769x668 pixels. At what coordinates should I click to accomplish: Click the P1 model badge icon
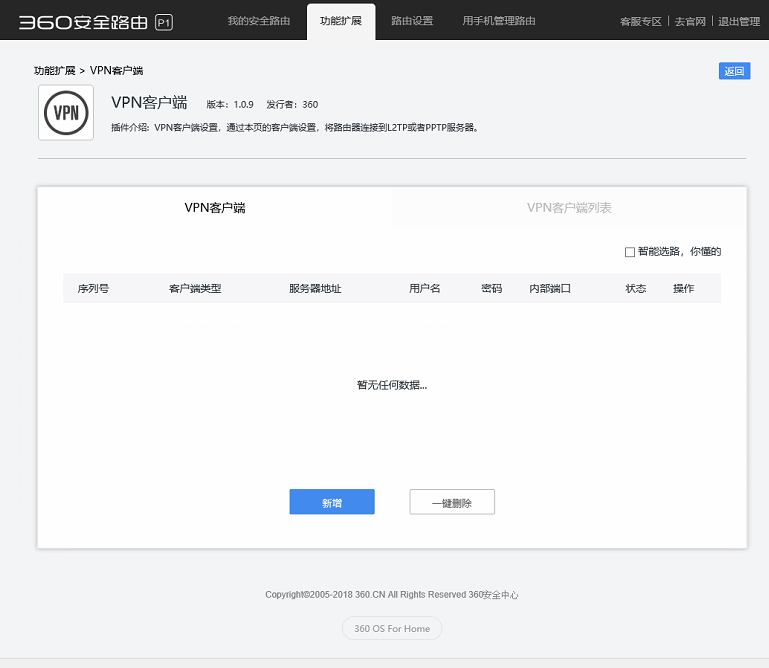coord(164,23)
